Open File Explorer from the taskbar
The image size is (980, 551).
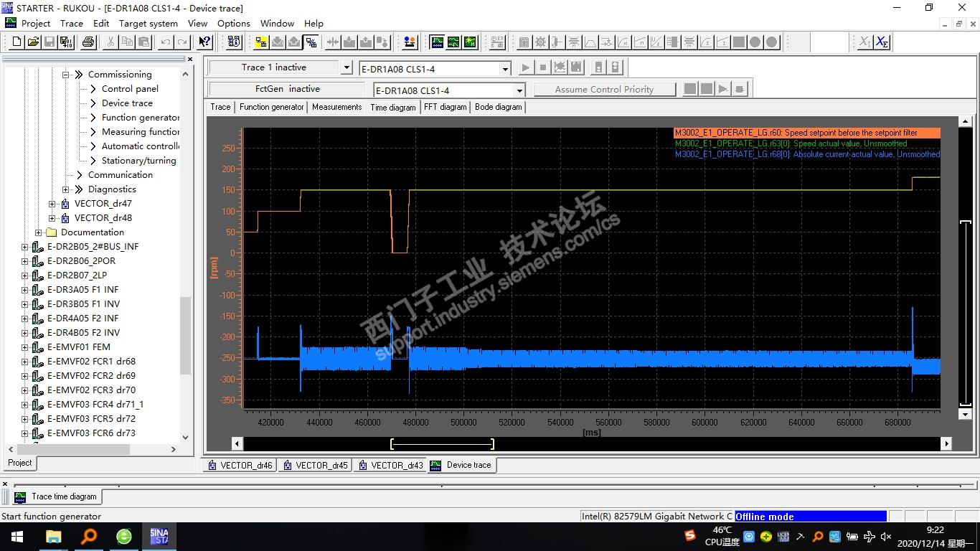[x=54, y=536]
